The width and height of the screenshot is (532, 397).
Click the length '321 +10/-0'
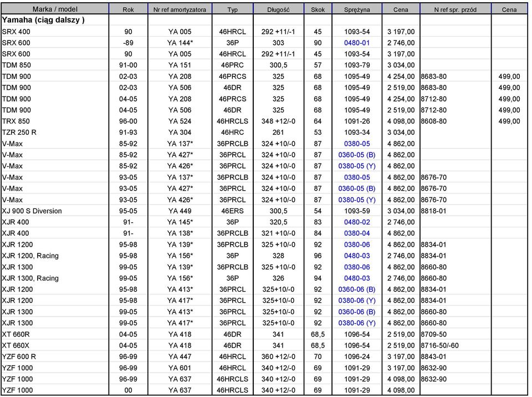click(x=278, y=233)
